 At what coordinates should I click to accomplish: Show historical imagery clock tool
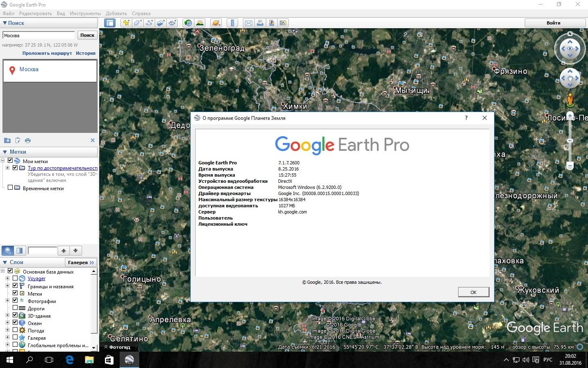tap(188, 23)
